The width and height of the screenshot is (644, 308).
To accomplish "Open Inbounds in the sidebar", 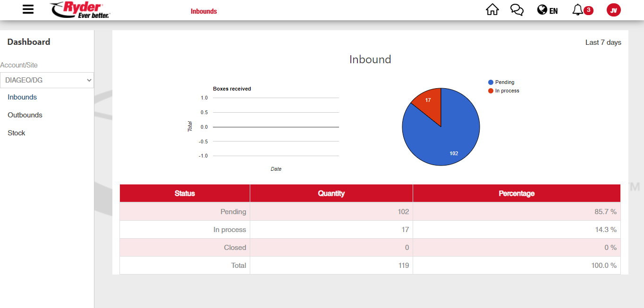I will point(22,97).
